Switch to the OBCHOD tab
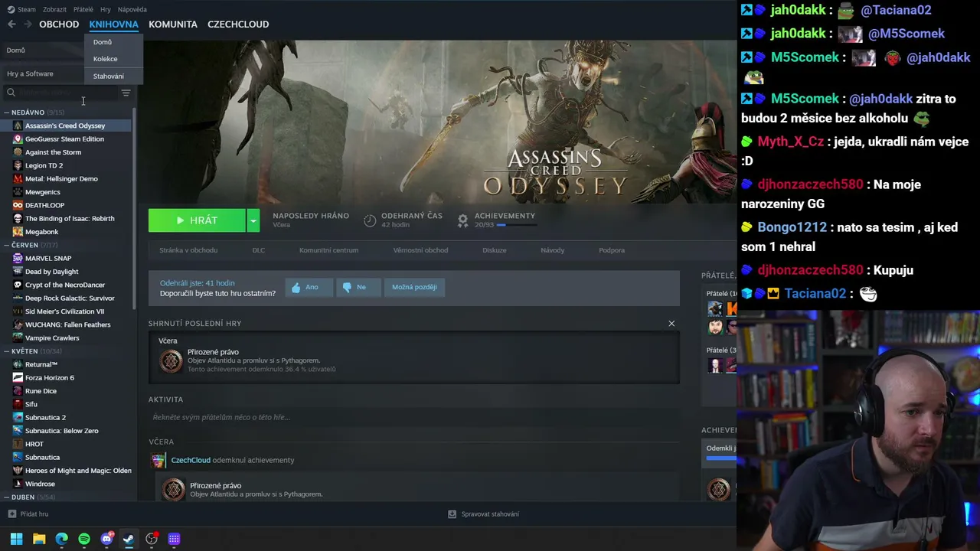 pyautogui.click(x=59, y=24)
